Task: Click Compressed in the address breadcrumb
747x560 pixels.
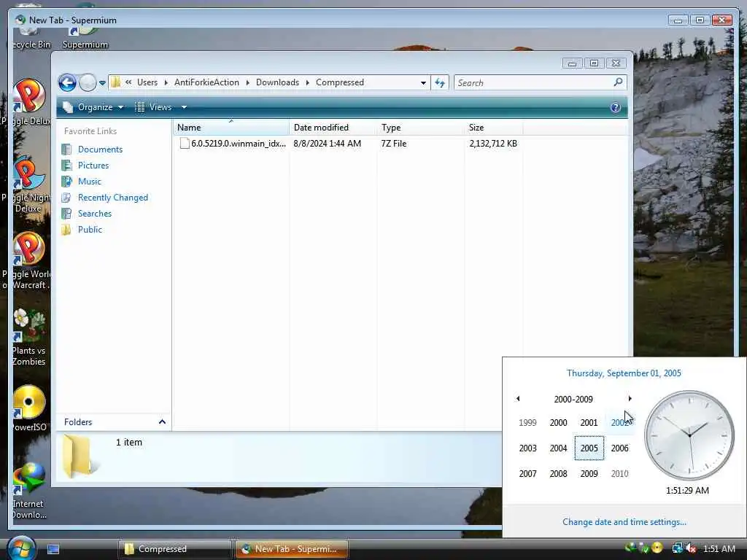Action: pos(340,82)
